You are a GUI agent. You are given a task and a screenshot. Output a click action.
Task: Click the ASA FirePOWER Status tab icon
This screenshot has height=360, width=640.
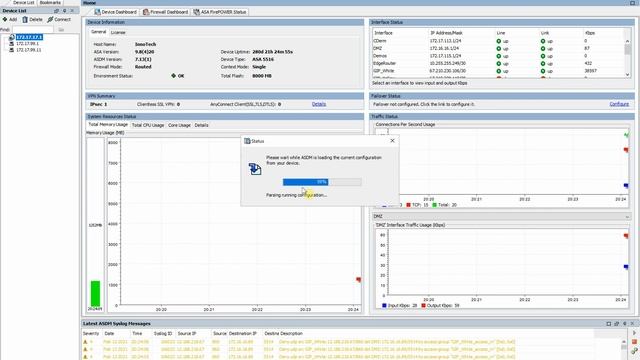196,12
